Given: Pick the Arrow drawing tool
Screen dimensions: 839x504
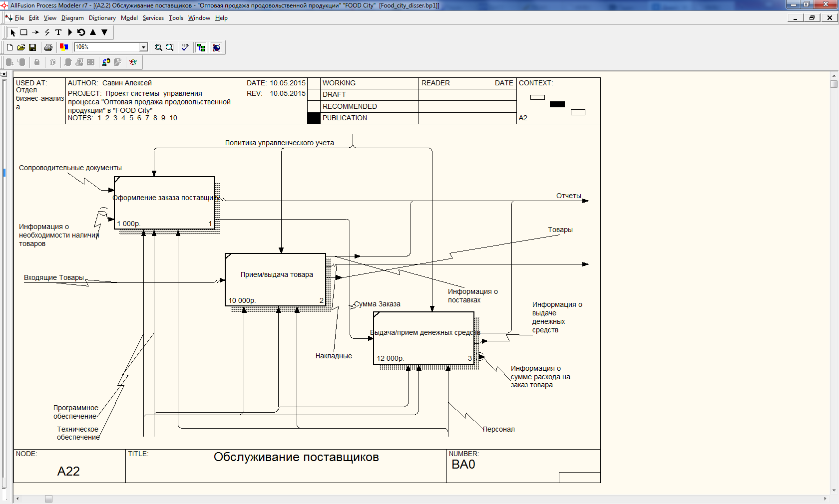Looking at the screenshot, I should click(x=35, y=32).
